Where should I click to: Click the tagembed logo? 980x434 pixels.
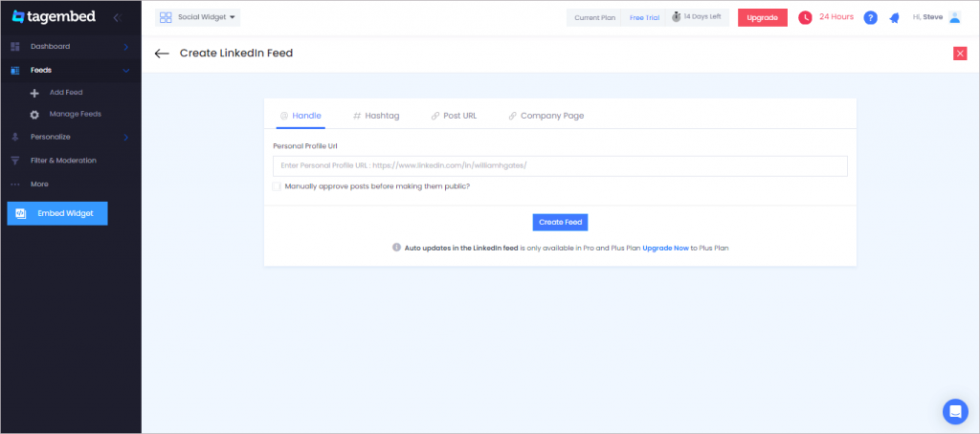[x=54, y=17]
